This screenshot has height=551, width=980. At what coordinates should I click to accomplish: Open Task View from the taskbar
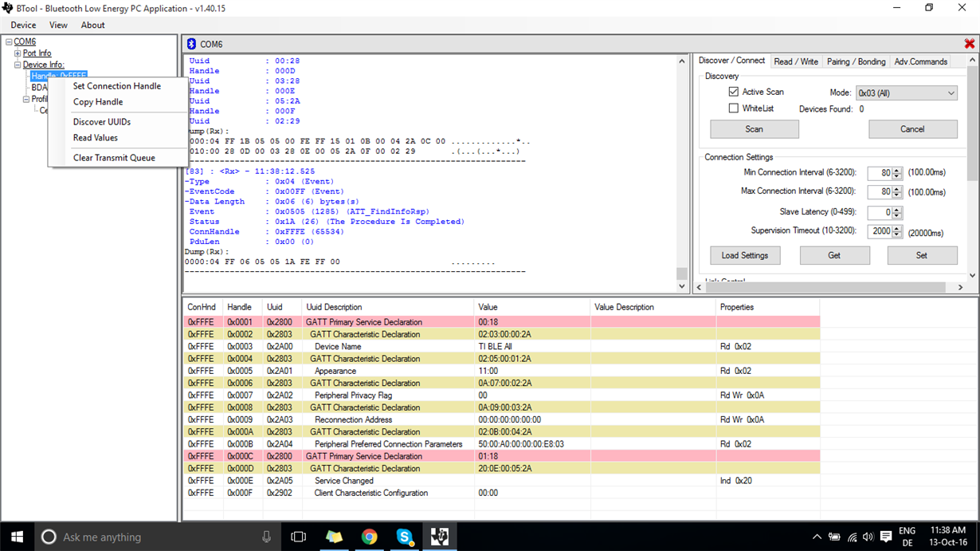coord(299,537)
